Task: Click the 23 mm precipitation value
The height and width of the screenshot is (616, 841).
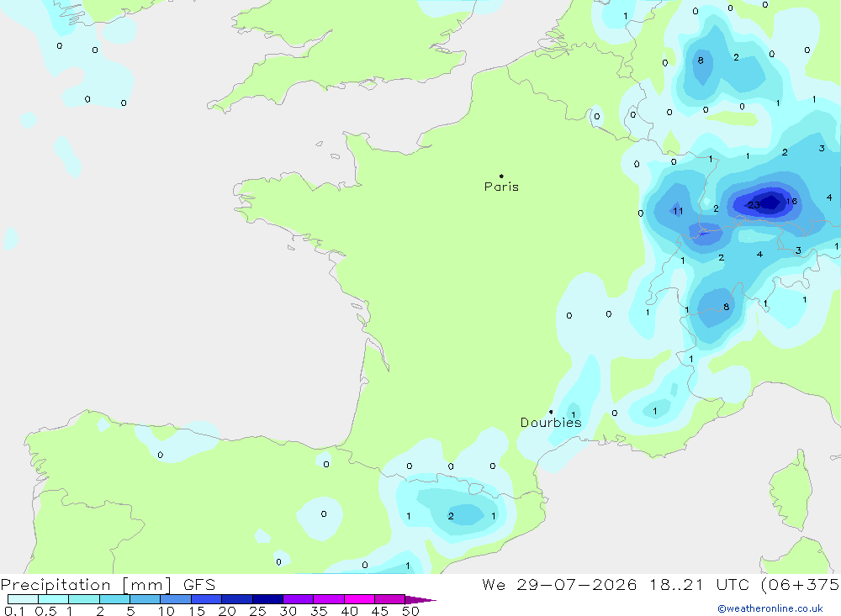Action: tap(754, 205)
